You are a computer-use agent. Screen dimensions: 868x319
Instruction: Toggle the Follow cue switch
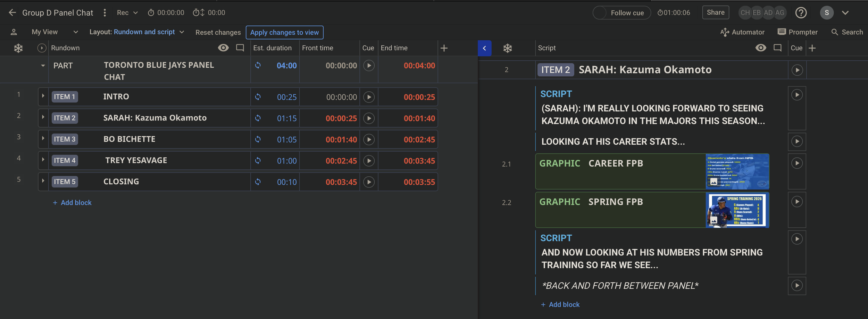[x=621, y=13]
